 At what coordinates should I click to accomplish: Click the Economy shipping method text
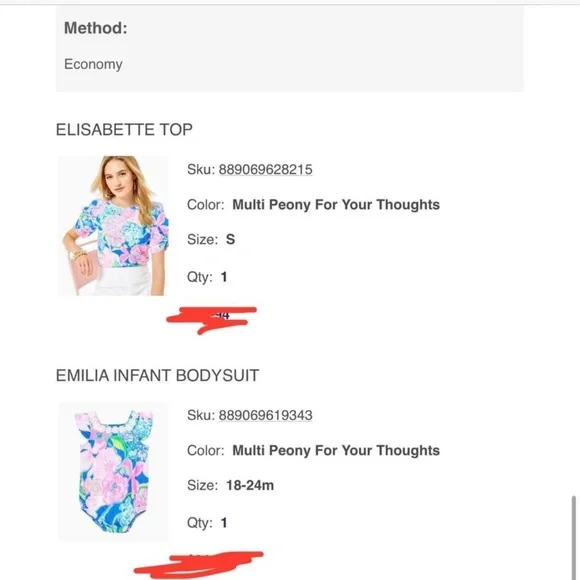pos(93,64)
